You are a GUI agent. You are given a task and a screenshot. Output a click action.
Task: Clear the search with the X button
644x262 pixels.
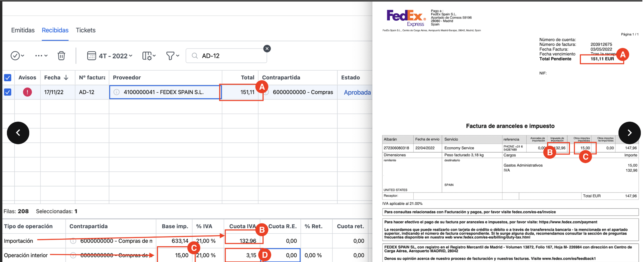tap(267, 48)
